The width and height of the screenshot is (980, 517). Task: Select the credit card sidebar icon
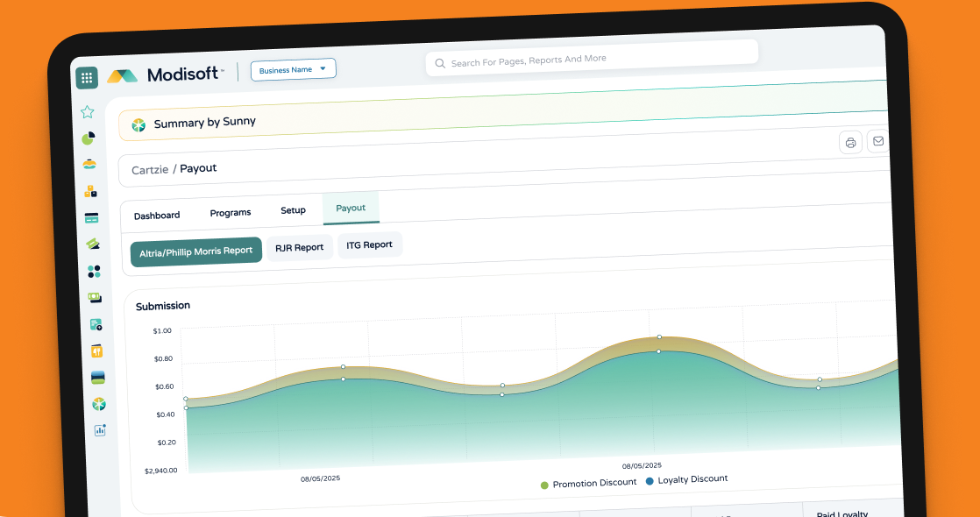(91, 218)
